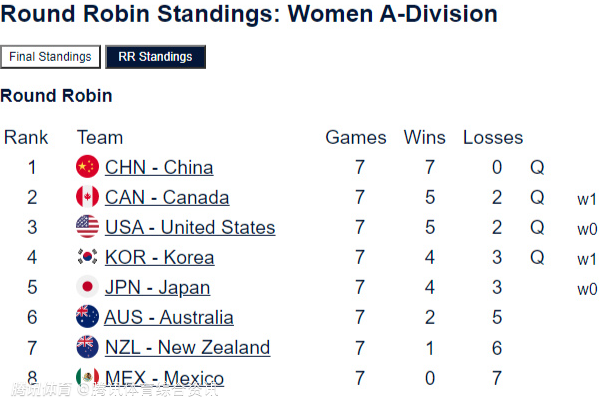Visit the KOR - Korea team page

pyautogui.click(x=159, y=257)
